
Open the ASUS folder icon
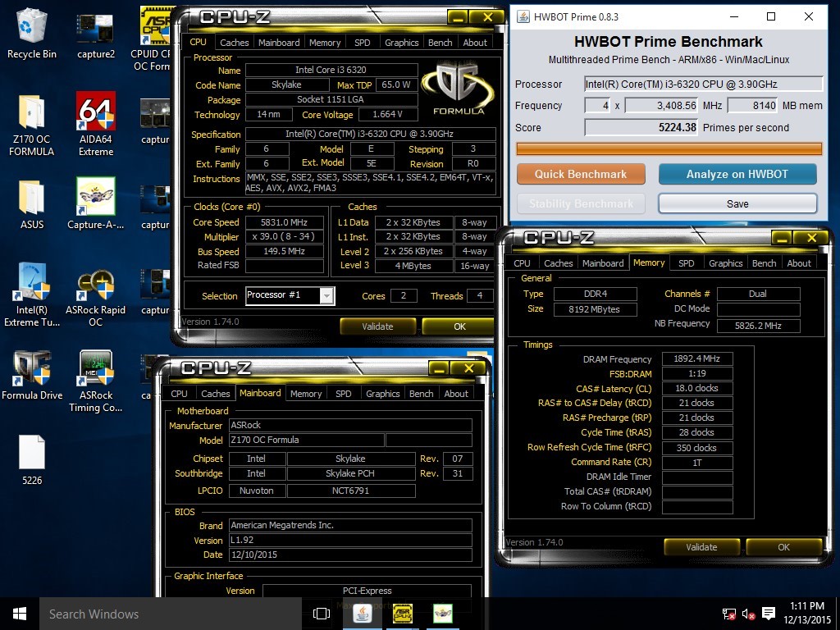click(32, 203)
